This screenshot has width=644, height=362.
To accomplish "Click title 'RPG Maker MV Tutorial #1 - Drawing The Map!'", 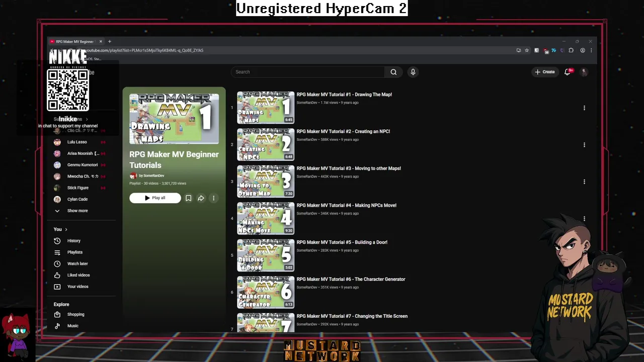I will [x=344, y=95].
